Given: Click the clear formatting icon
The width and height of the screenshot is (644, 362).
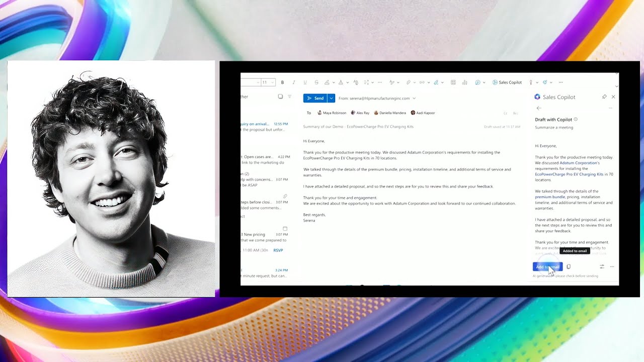Looking at the screenshot, I should pos(356,82).
